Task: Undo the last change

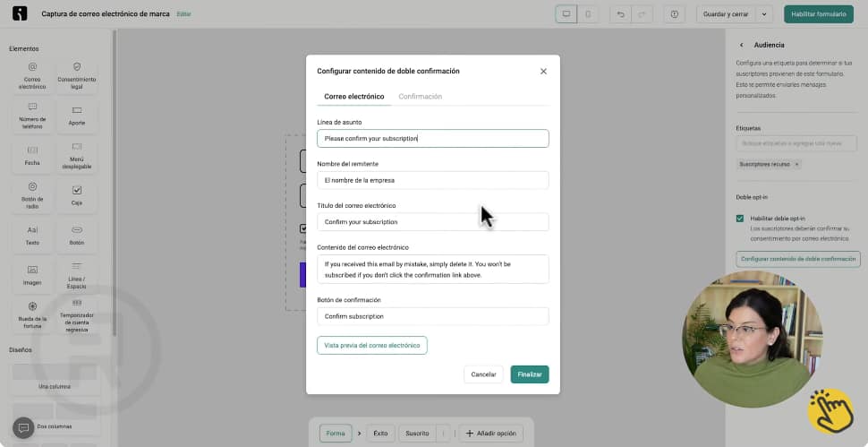Action: pyautogui.click(x=620, y=13)
